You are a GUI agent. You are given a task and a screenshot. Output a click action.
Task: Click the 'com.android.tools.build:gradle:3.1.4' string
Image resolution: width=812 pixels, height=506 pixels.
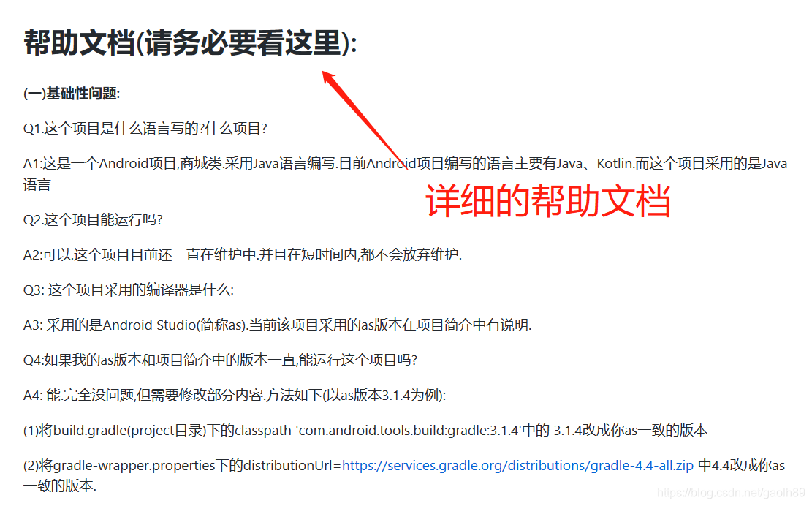pyautogui.click(x=408, y=430)
